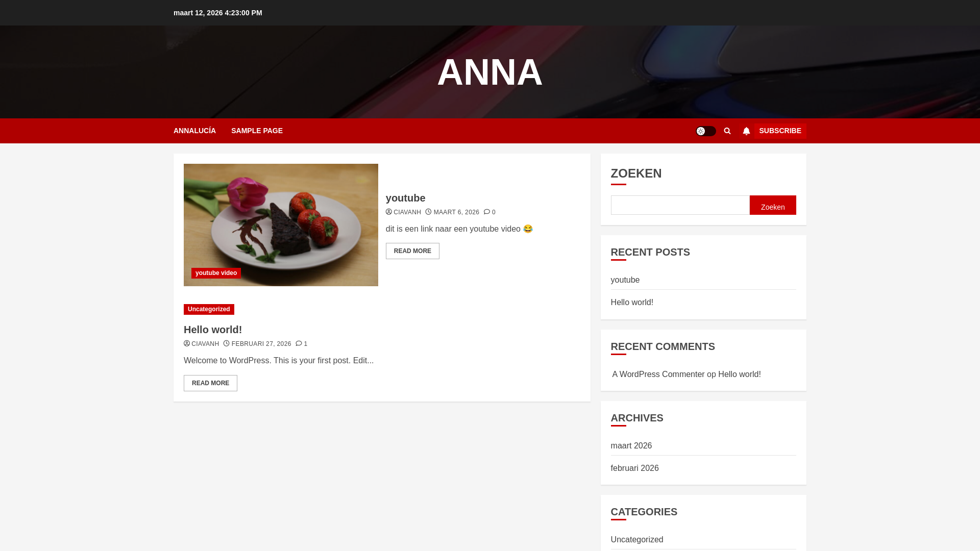
Task: Click the comment icon with 1 count
Action: point(302,344)
